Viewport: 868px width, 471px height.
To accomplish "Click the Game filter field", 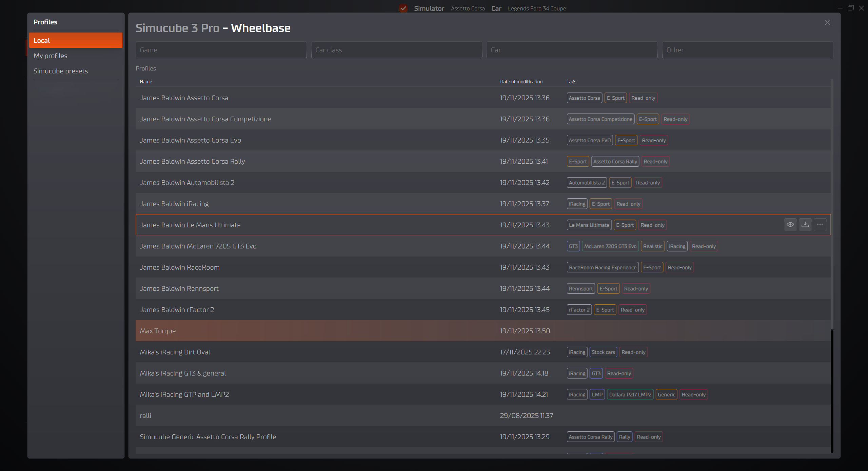I will (x=221, y=50).
